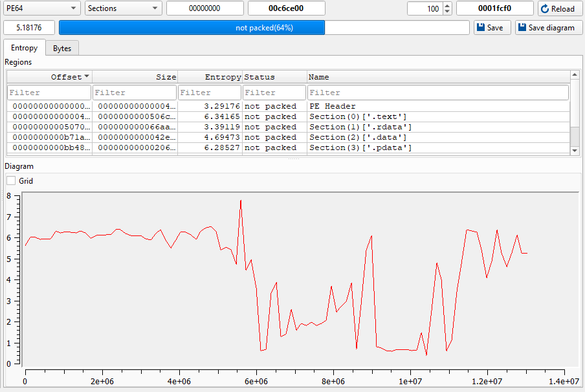Decrease the 100 spinbox value
This screenshot has width=585, height=392.
(447, 12)
